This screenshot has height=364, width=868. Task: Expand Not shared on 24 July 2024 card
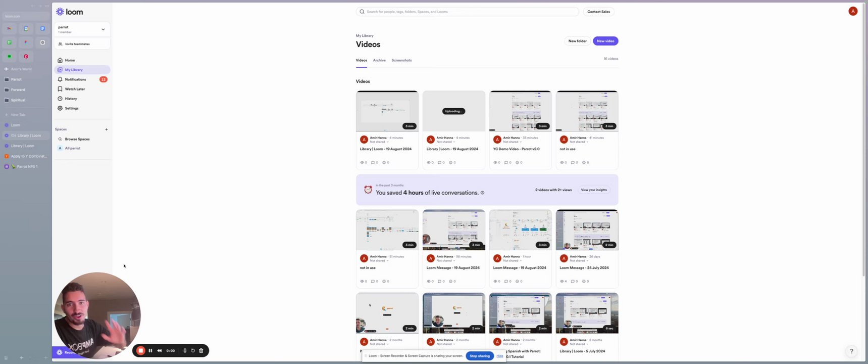click(x=579, y=261)
